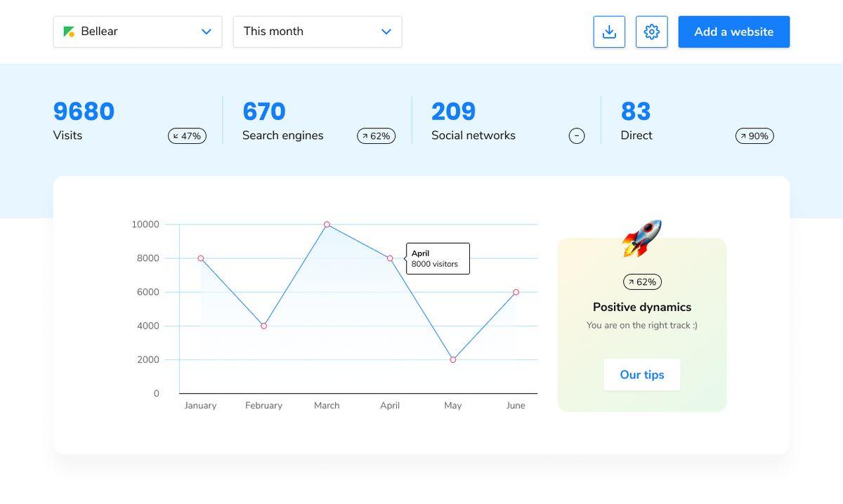Click the Visits 47% decrease badge
This screenshot has height=504, width=843.
tap(187, 136)
